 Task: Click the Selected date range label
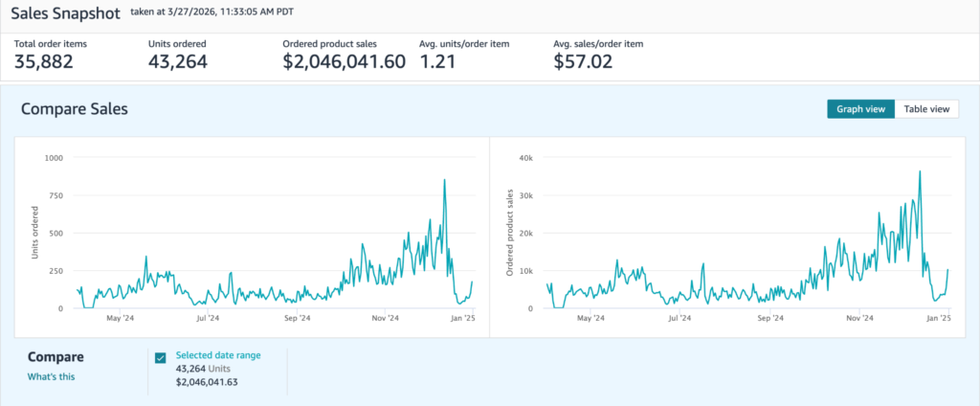(x=217, y=355)
